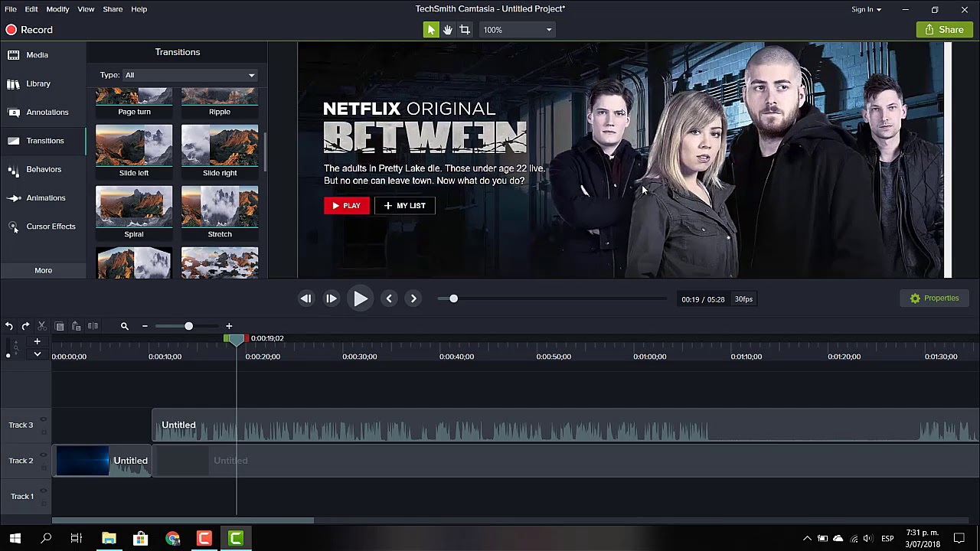Open Chrome from the taskbar

[172, 539]
